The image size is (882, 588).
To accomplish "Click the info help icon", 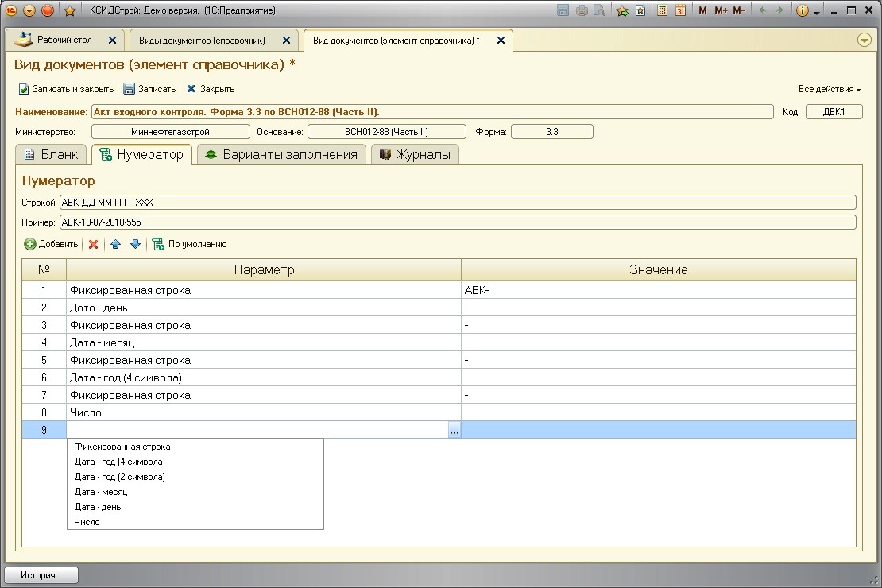I will click(802, 10).
